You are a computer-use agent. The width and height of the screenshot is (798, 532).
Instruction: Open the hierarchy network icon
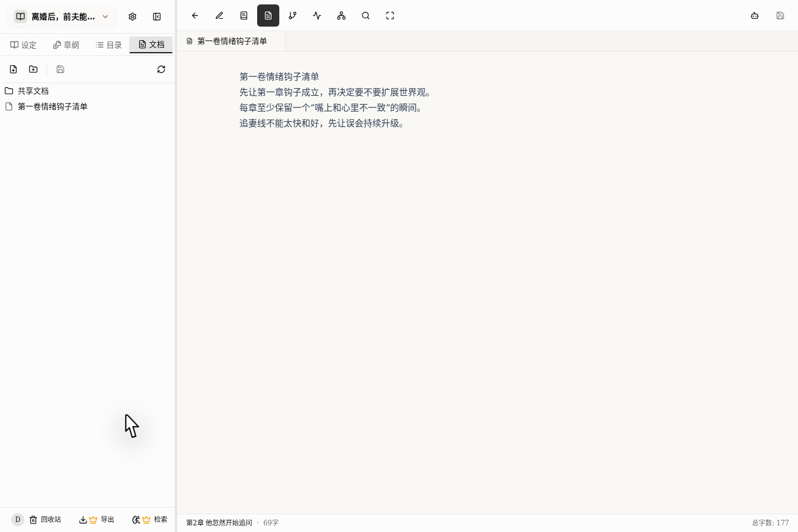pyautogui.click(x=341, y=16)
